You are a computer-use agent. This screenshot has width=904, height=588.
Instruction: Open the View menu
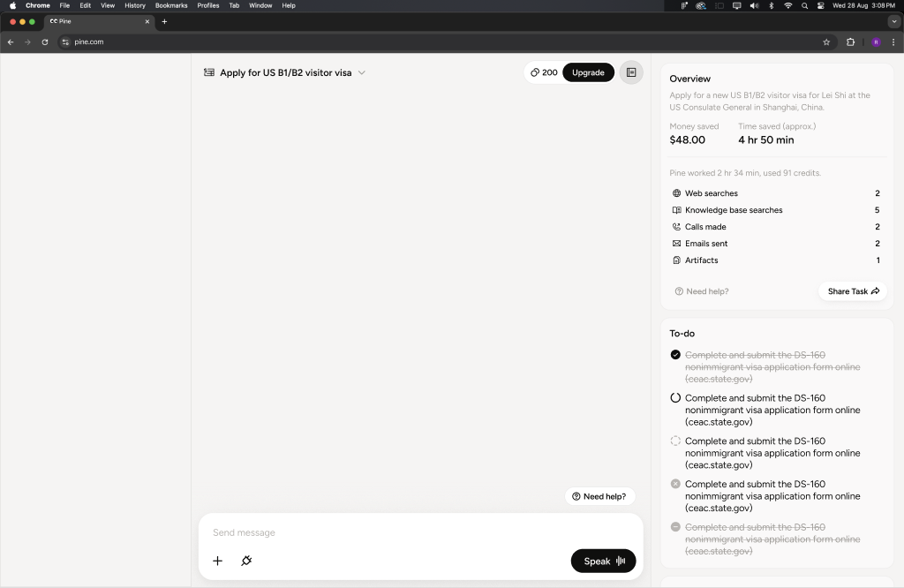click(x=108, y=5)
